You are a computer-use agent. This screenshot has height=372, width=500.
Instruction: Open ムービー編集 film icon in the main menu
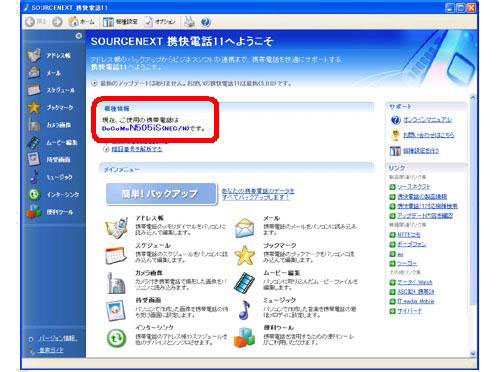(x=244, y=283)
